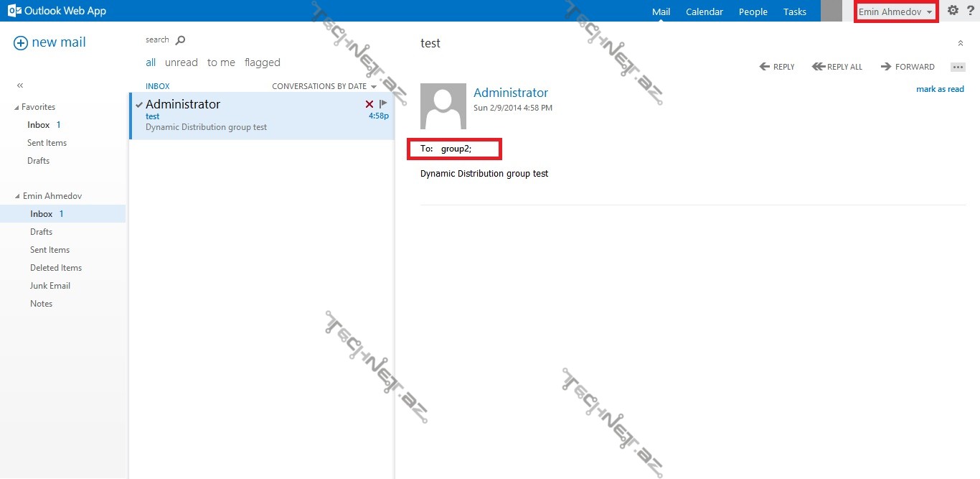980x479 pixels.
Task: Open help via question mark icon
Action: (x=971, y=11)
